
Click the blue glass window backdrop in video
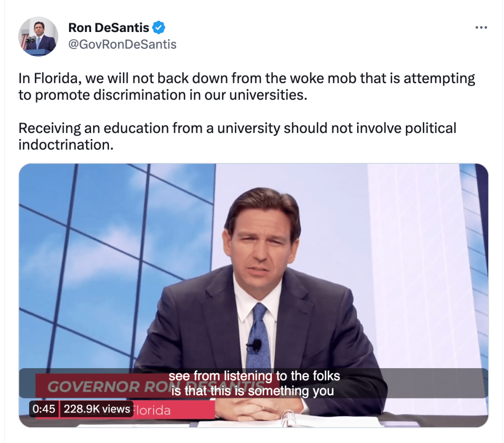(112, 257)
